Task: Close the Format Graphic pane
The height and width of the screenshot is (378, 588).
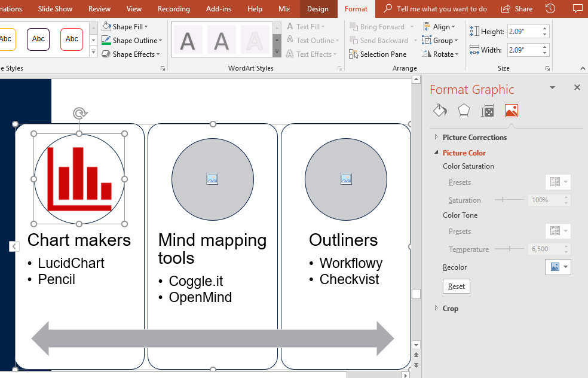Action: click(577, 87)
